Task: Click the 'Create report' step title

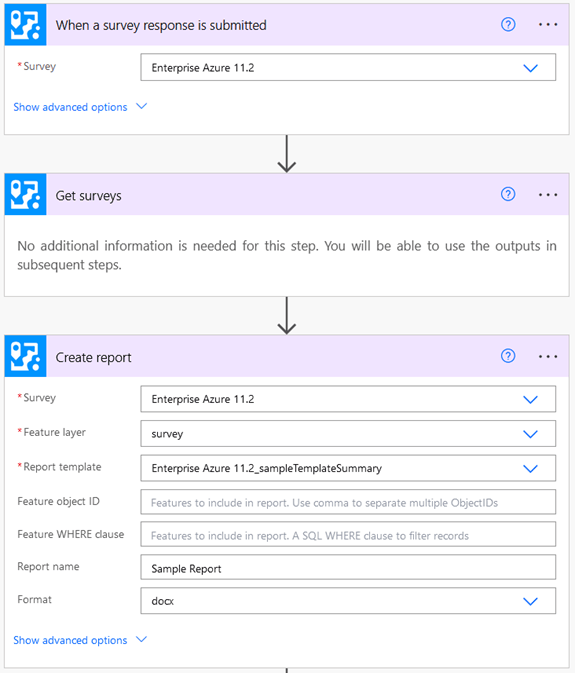Action: (x=94, y=358)
